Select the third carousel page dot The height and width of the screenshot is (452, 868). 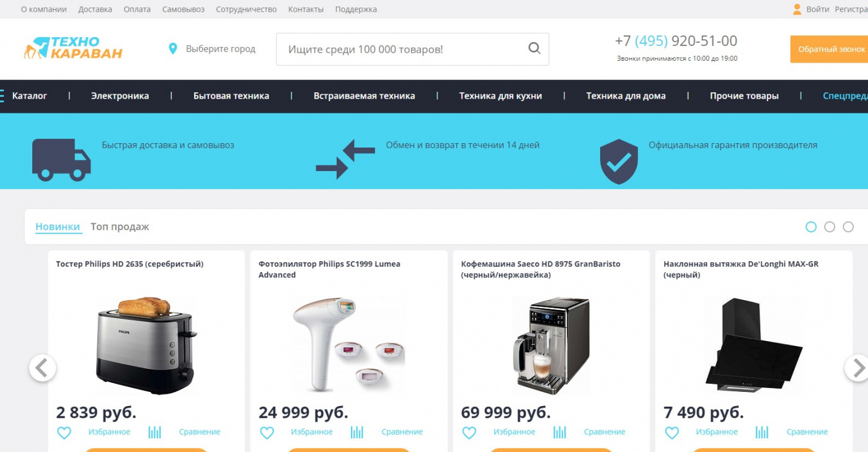(848, 227)
